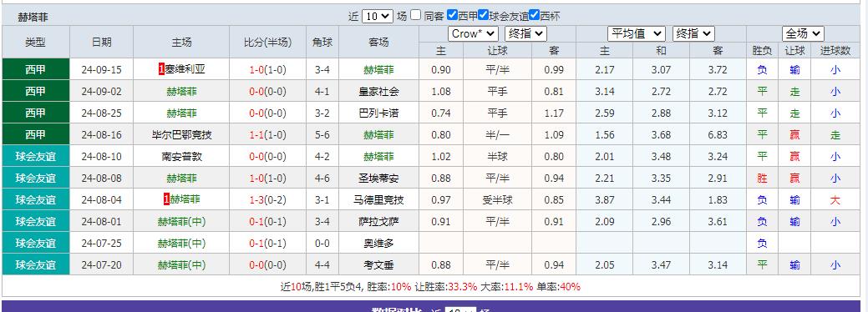The image size is (868, 312).
Task: Click the red card badge beside 塞维利亚
Action: coord(161,70)
